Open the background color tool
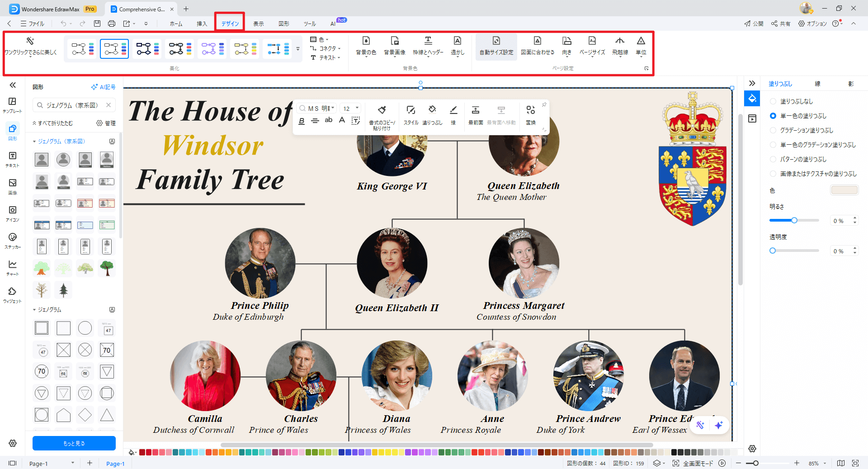The image size is (868, 469). pos(366,46)
